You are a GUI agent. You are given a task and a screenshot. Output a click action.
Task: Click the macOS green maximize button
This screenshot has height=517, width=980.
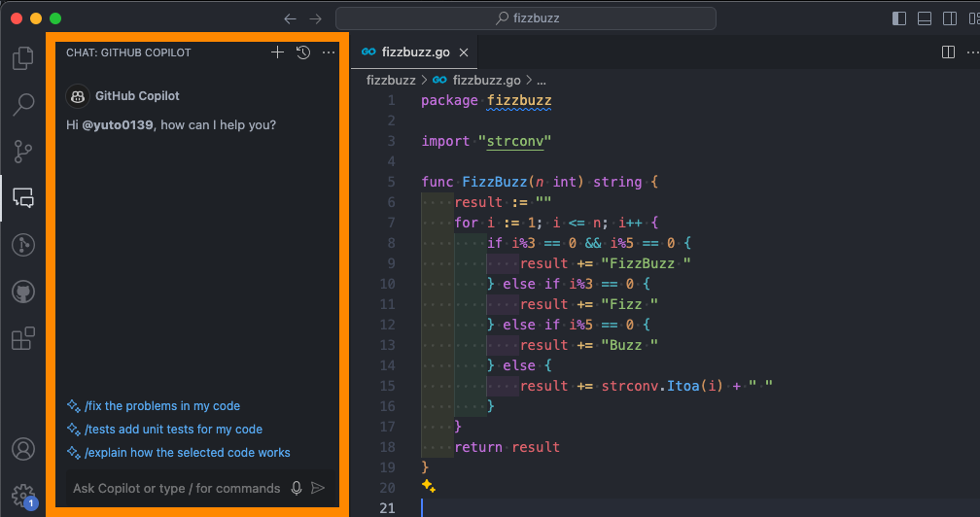coord(55,18)
